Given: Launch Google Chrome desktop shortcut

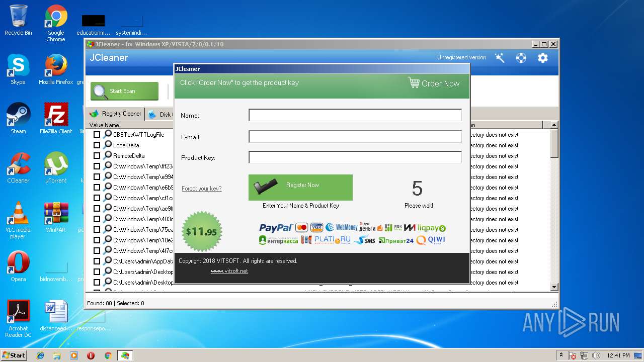Looking at the screenshot, I should pyautogui.click(x=56, y=23).
